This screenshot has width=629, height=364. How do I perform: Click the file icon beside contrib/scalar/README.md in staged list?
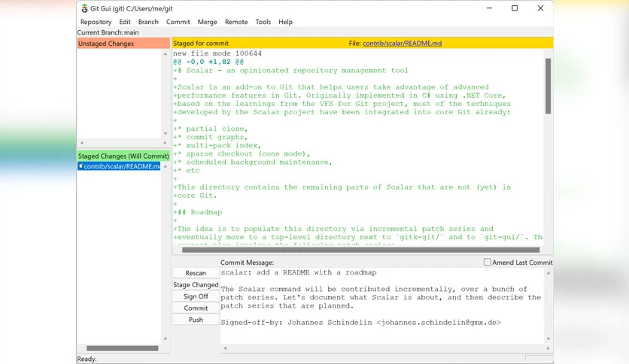pos(81,166)
